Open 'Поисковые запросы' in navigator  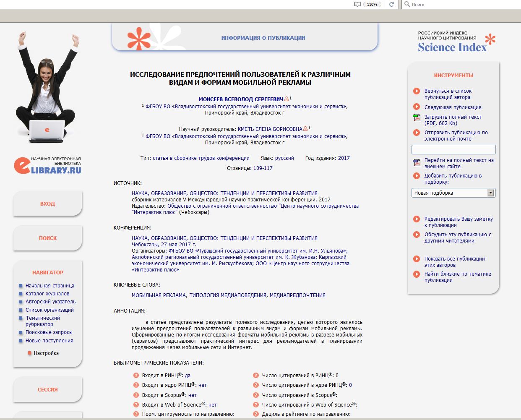[49, 332]
